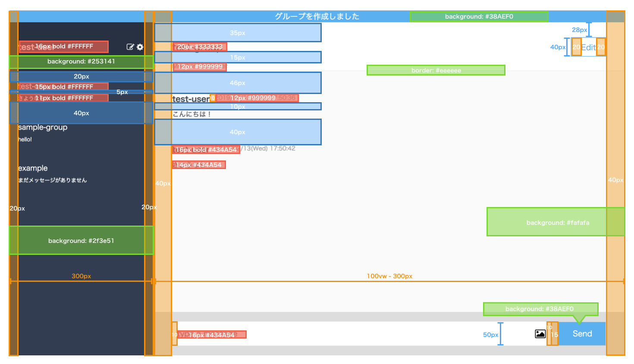Select the compose message pencil icon in sidebar
This screenshot has height=364, width=634.
point(130,47)
